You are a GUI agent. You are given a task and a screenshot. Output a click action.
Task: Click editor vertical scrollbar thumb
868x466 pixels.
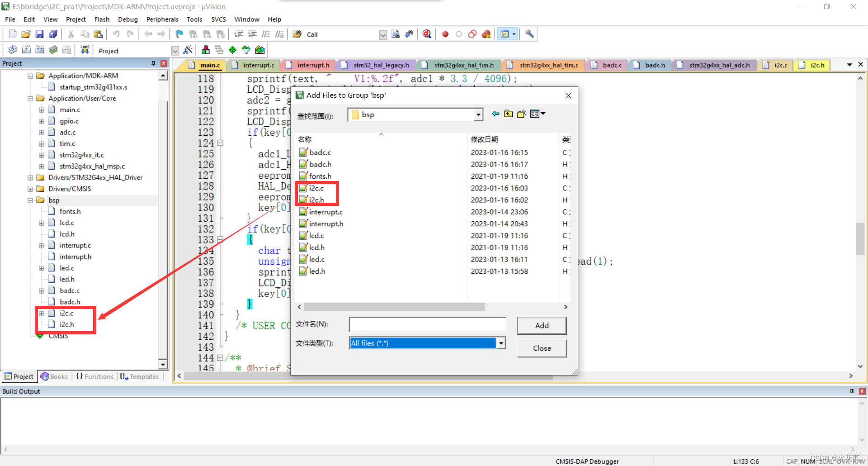pos(860,238)
